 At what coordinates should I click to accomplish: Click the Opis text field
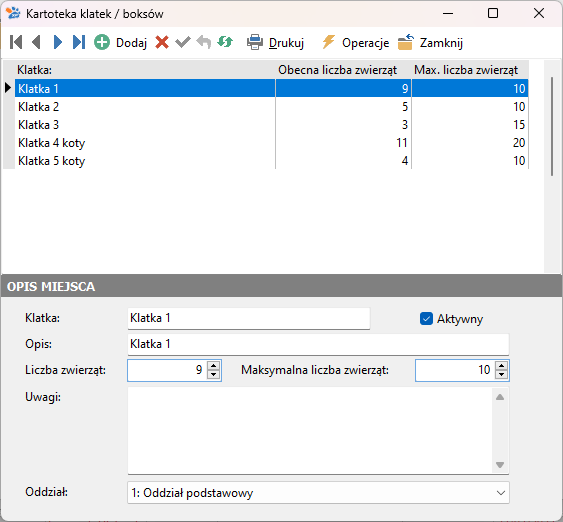click(x=318, y=344)
